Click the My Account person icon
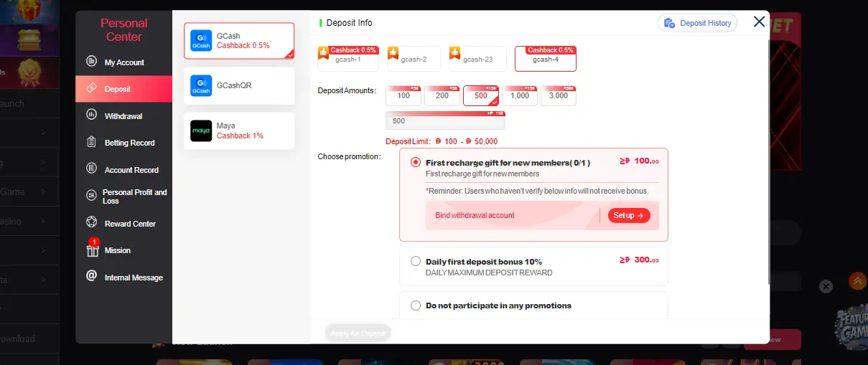The height and width of the screenshot is (365, 868). pos(91,61)
